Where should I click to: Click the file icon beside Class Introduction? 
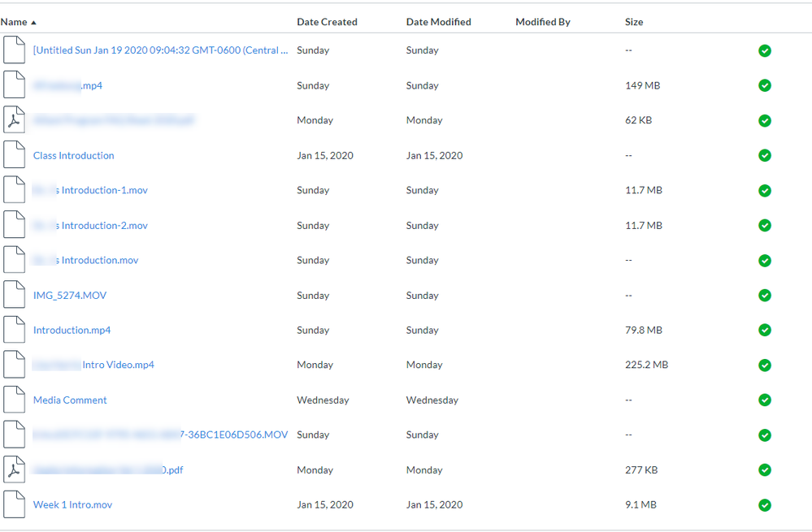[14, 155]
